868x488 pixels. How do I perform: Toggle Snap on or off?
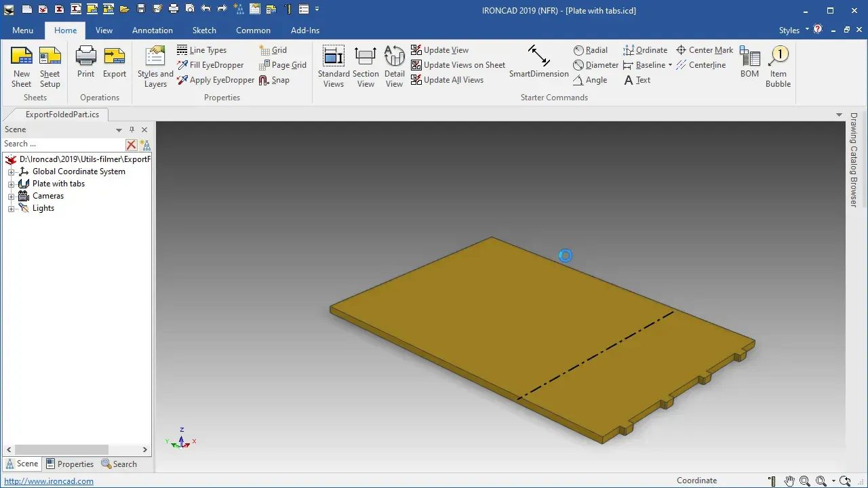coord(274,80)
